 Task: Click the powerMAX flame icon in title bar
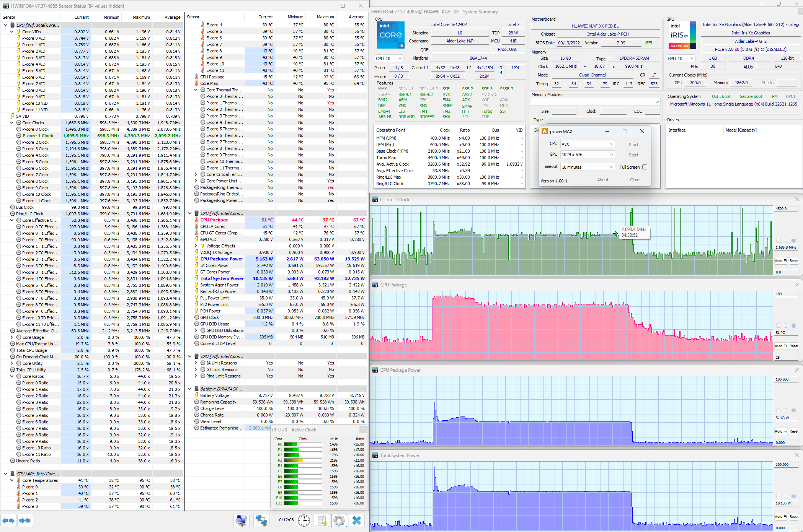pos(545,131)
